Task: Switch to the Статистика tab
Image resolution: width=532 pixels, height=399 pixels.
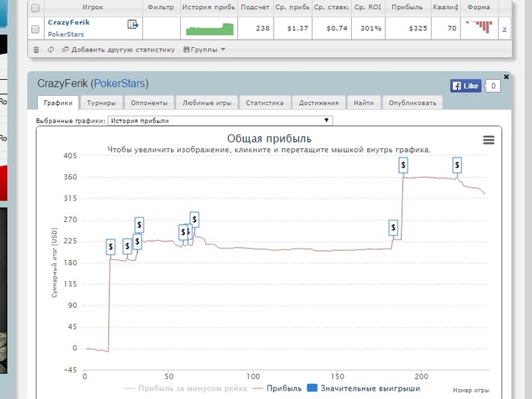Action: click(264, 103)
